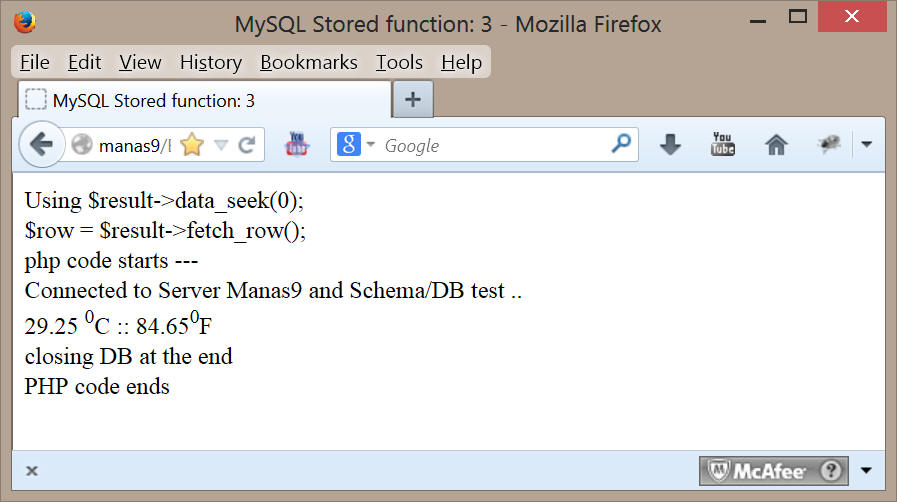Viewport: 897px width, 502px height.
Task: Go to the Home page icon
Action: tap(776, 145)
